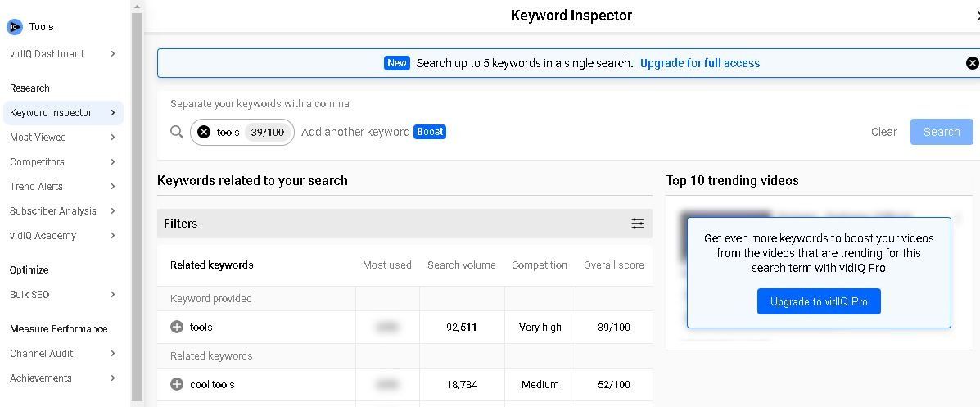Expand the Trend Alerts chevron
This screenshot has width=980, height=407.
pos(112,187)
